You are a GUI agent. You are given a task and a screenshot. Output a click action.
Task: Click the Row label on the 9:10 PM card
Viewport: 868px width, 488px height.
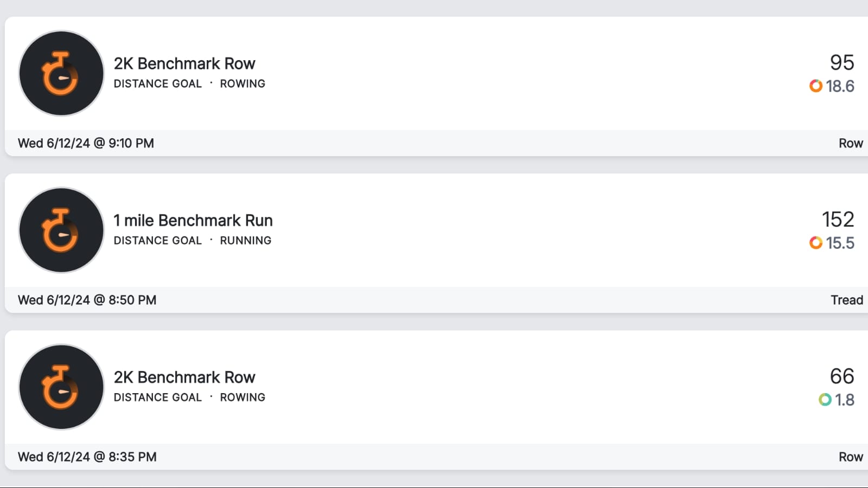pos(851,143)
